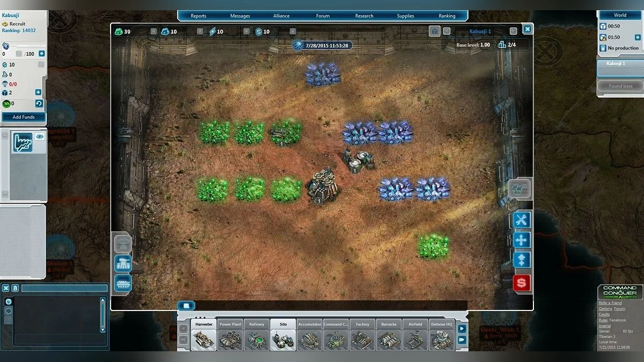644x362 pixels.
Task: Open the Research menu tab
Action: coord(364,16)
